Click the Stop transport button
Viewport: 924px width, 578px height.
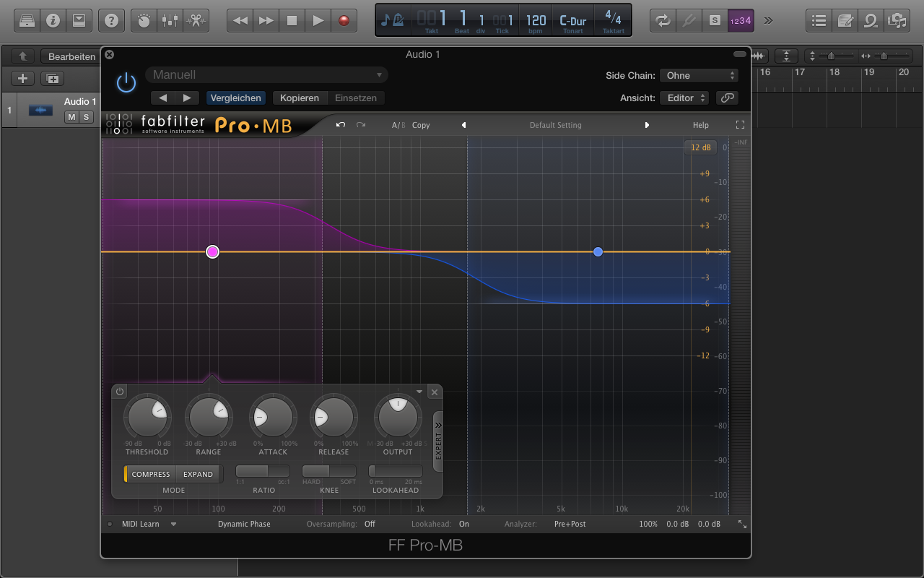tap(292, 21)
